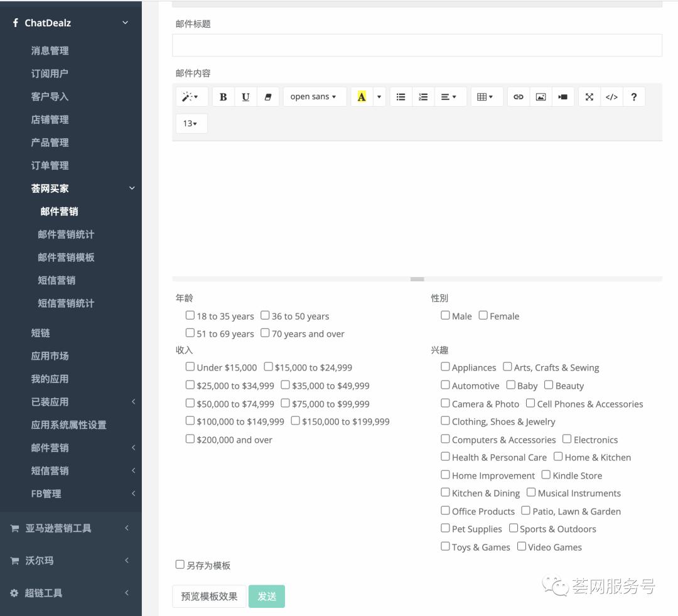This screenshot has height=616, width=678.
Task: Open 产品管理 sidebar link
Action: click(x=50, y=143)
